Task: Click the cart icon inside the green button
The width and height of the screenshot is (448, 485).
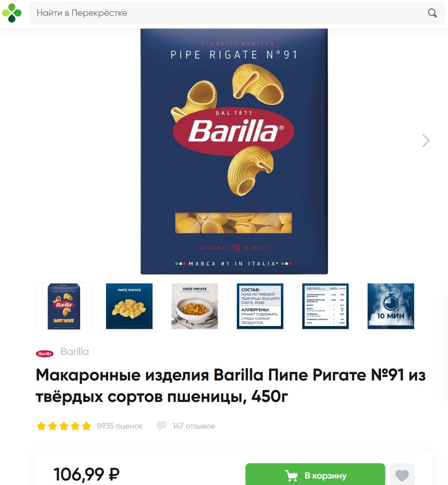Action: click(291, 476)
